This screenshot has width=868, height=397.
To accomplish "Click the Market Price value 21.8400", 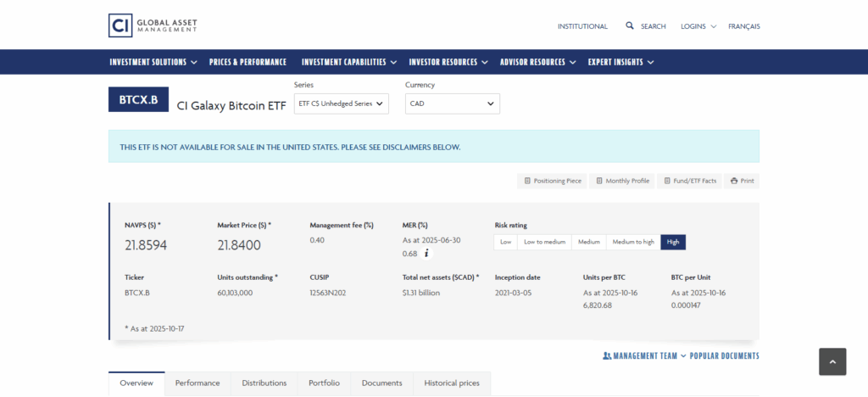I will [239, 245].
